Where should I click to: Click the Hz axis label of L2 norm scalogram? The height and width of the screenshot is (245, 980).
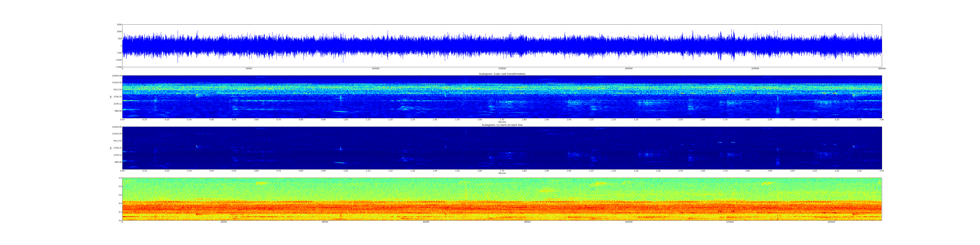(111, 148)
